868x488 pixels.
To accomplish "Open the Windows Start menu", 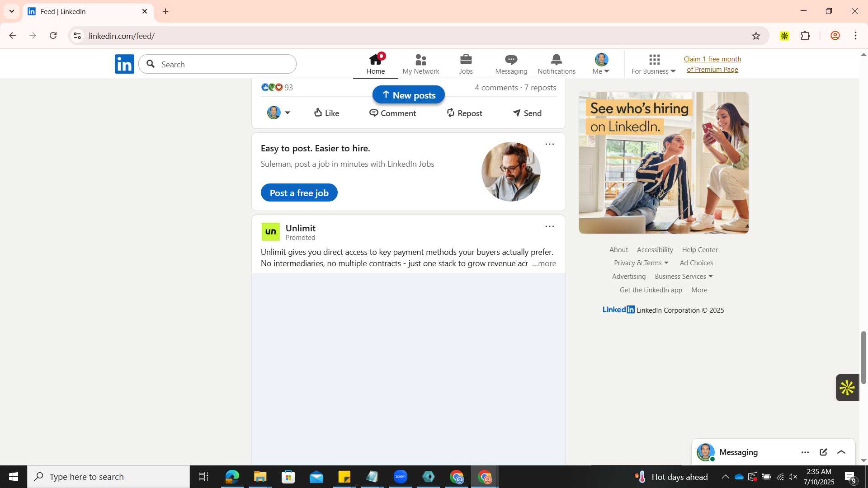I will coord(14,477).
